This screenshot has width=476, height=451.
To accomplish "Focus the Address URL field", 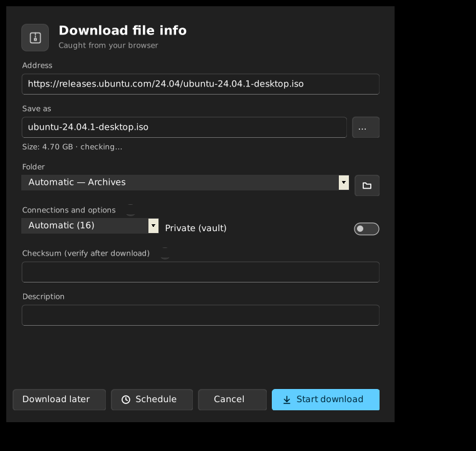I will click(200, 84).
